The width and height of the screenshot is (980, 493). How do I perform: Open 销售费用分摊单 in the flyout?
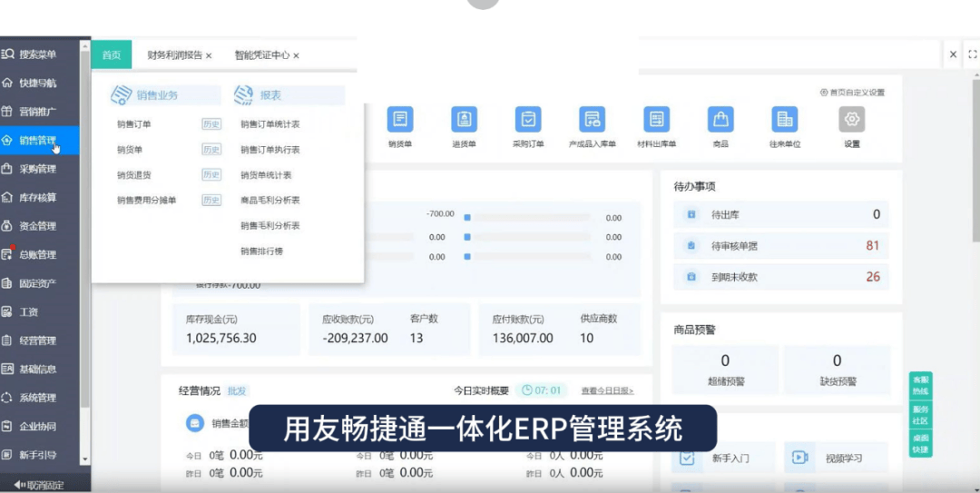[146, 201]
